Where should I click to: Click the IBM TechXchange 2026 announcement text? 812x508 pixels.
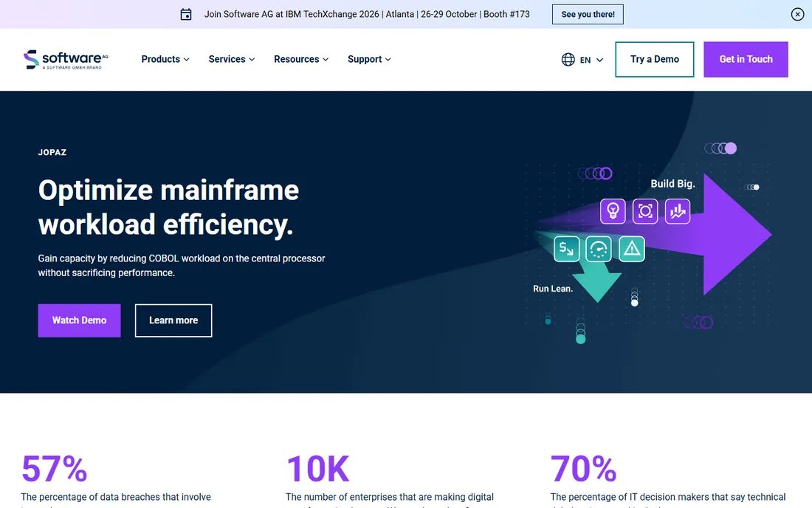click(x=367, y=15)
